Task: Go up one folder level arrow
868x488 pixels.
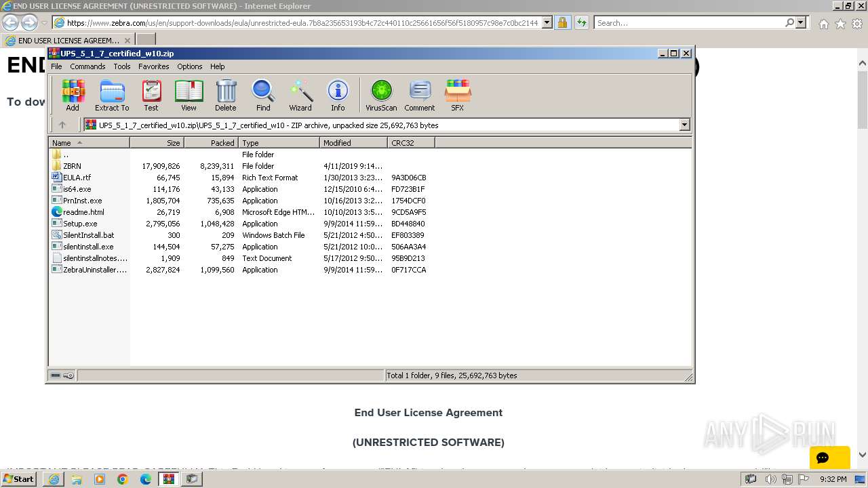Action: point(62,125)
